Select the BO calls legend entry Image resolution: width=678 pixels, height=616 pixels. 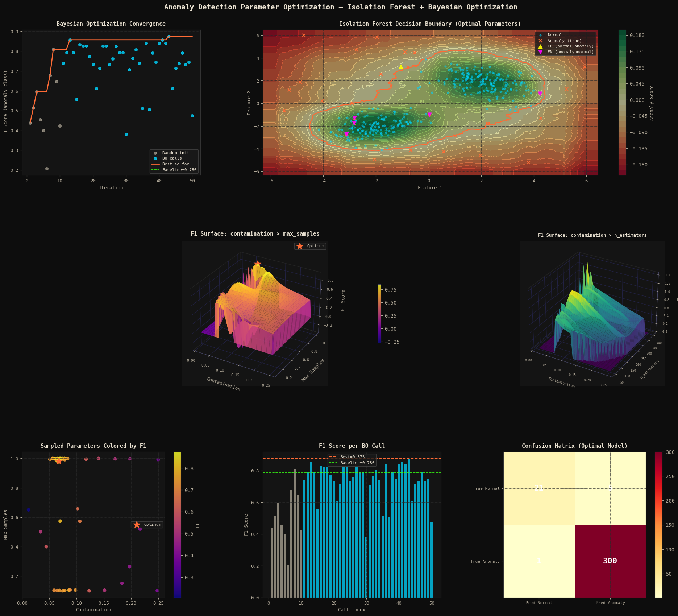[172, 158]
